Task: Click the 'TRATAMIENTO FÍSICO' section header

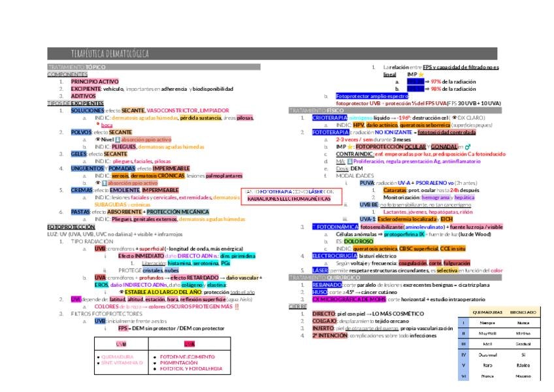Action: coord(395,110)
